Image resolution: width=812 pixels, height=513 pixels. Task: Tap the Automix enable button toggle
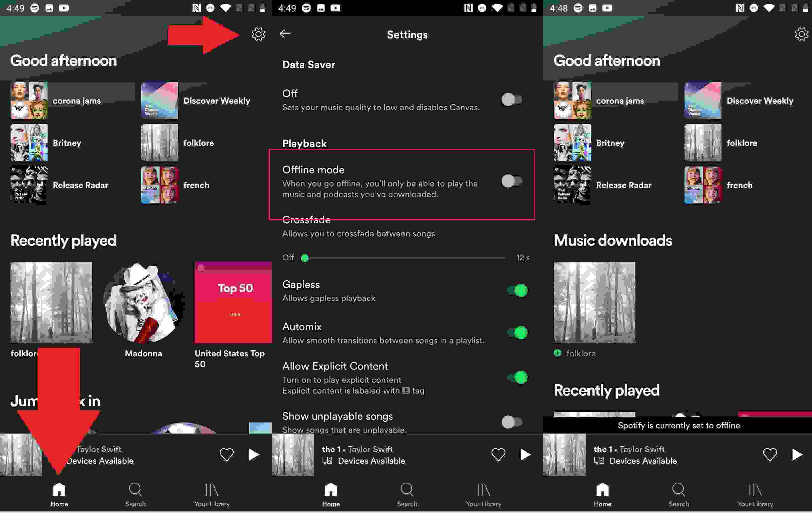coord(516,332)
